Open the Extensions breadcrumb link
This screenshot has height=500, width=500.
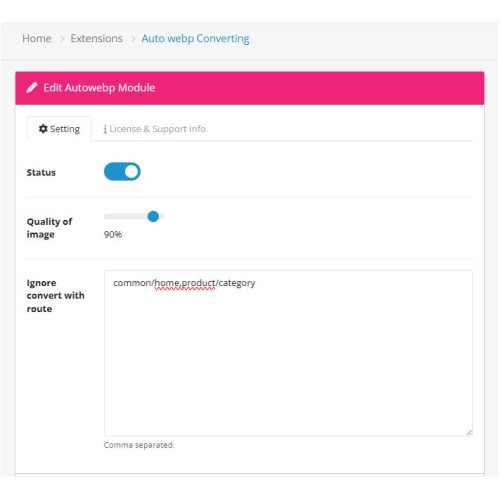[96, 38]
